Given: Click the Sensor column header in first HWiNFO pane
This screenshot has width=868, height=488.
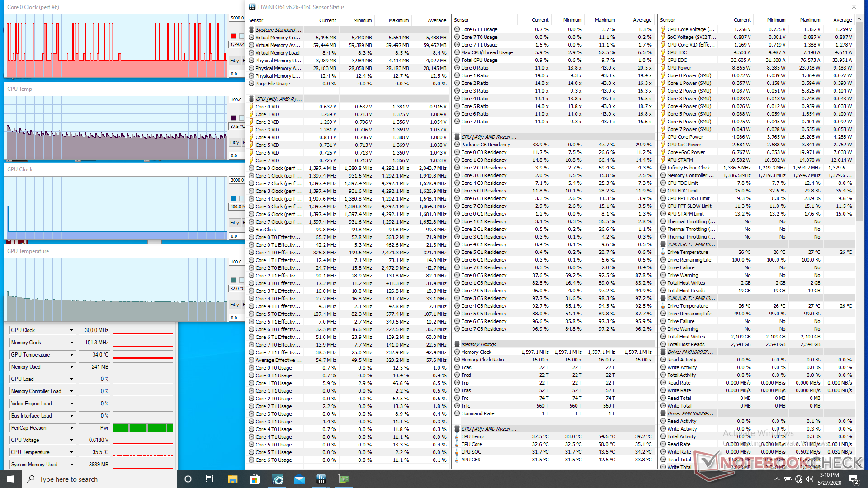Looking at the screenshot, I should point(275,20).
